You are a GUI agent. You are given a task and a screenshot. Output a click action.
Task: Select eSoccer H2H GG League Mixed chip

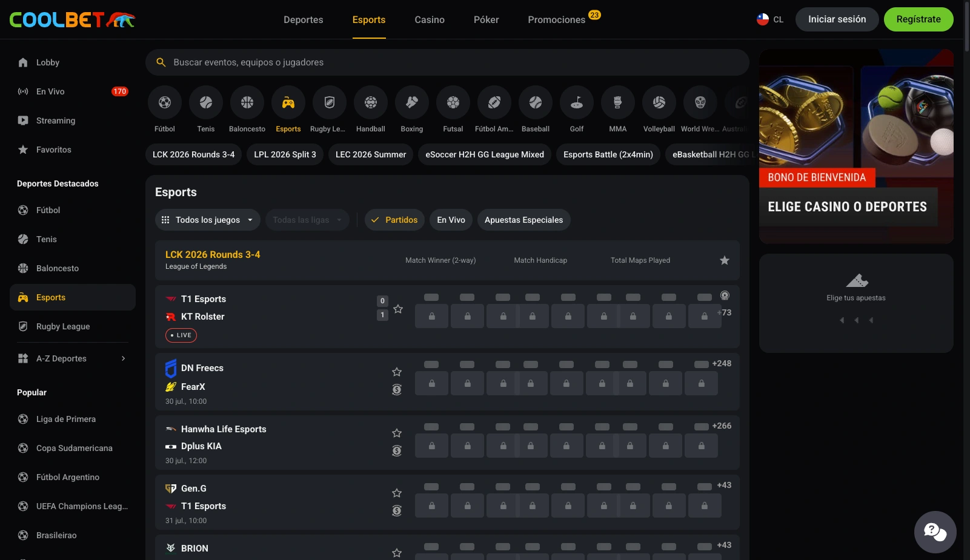coord(485,154)
